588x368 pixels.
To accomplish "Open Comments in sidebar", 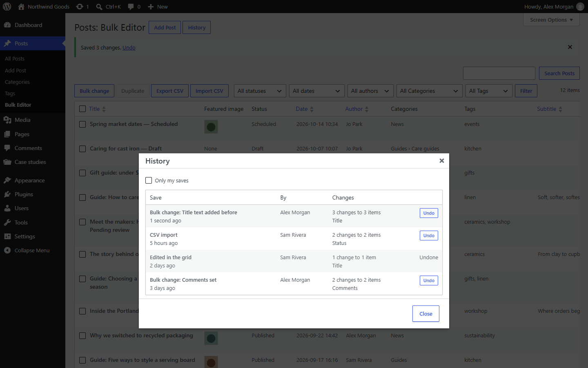I will (33, 148).
